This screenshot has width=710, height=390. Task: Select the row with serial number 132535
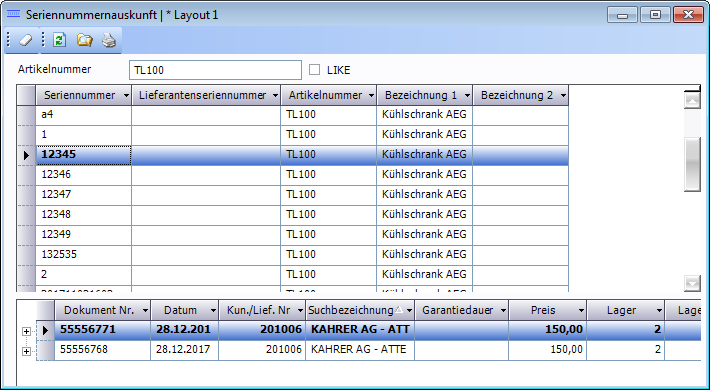pyautogui.click(x=302, y=255)
